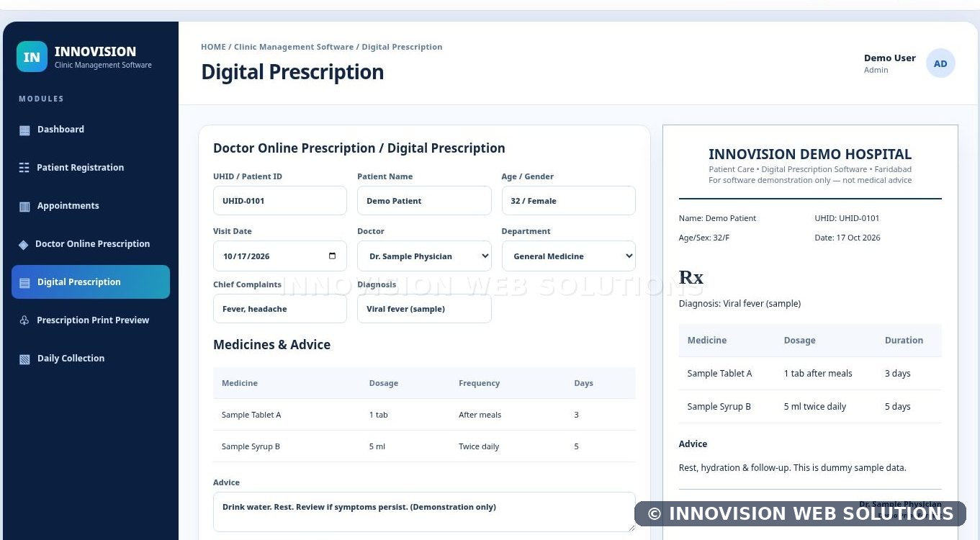This screenshot has width=980, height=540.
Task: Open Prescription Print Preview module
Action: (x=91, y=320)
